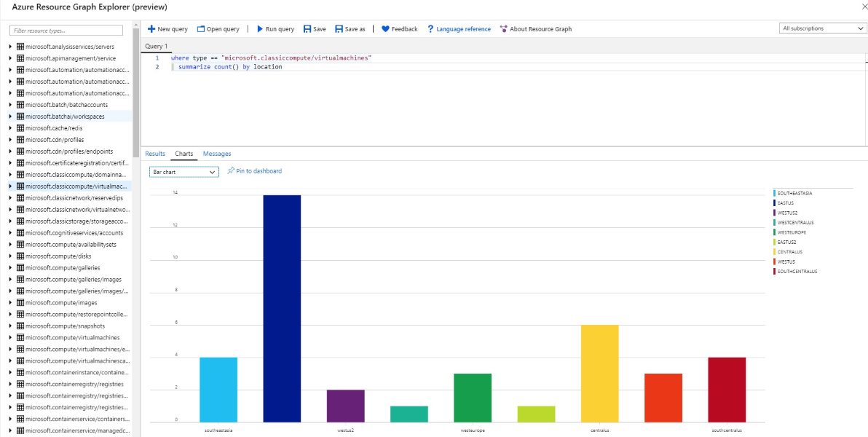Click the table icon beside microsoft.cache/redis
The height and width of the screenshot is (437, 868).
click(20, 127)
